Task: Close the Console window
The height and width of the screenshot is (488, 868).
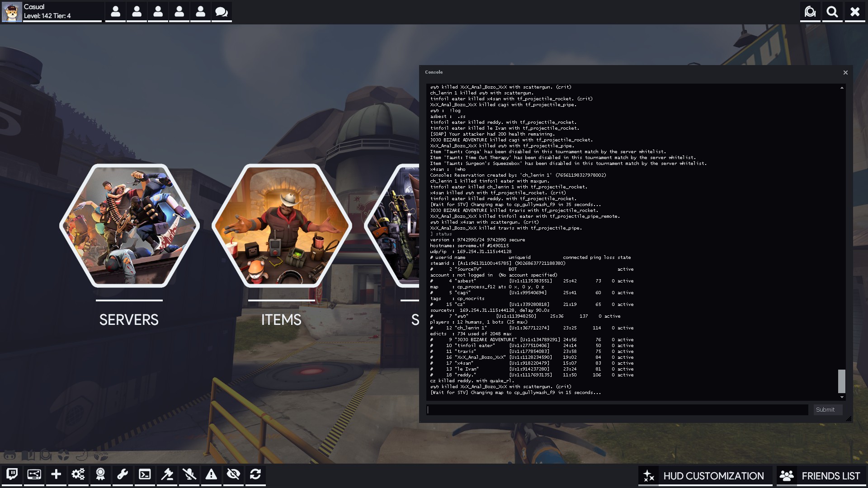Action: pos(845,72)
